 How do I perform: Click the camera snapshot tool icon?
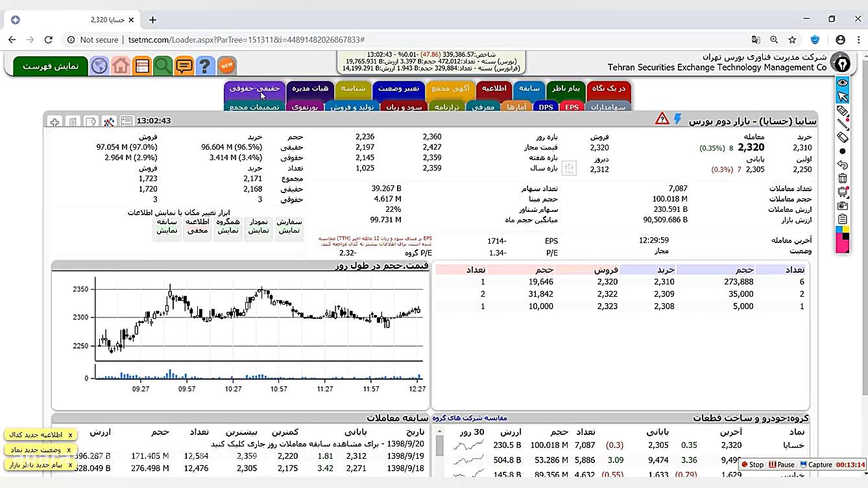842,205
